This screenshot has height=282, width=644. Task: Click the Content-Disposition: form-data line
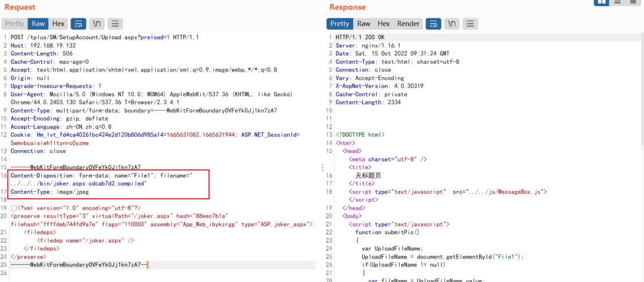(x=101, y=175)
